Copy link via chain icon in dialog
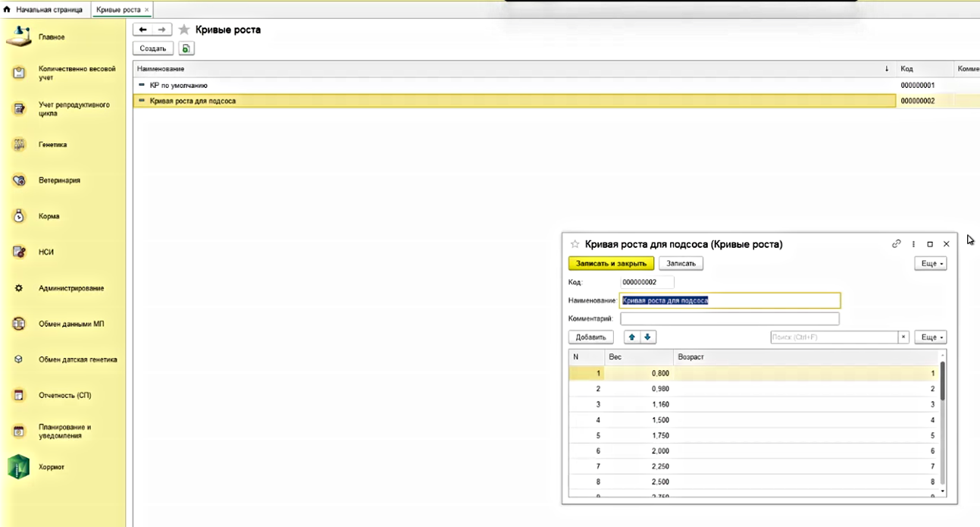 tap(897, 244)
